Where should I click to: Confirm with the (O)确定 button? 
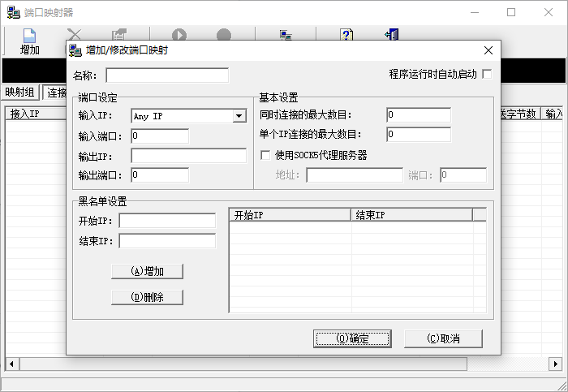coord(352,338)
